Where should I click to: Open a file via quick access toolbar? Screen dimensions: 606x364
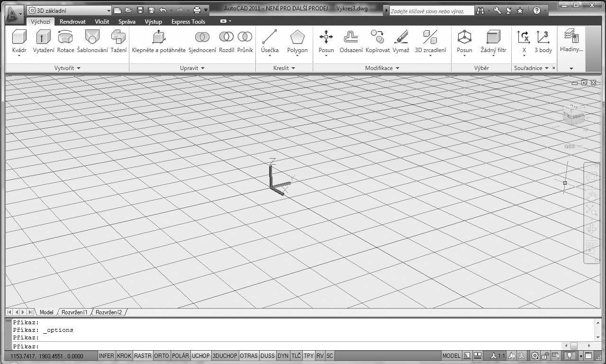[129, 10]
